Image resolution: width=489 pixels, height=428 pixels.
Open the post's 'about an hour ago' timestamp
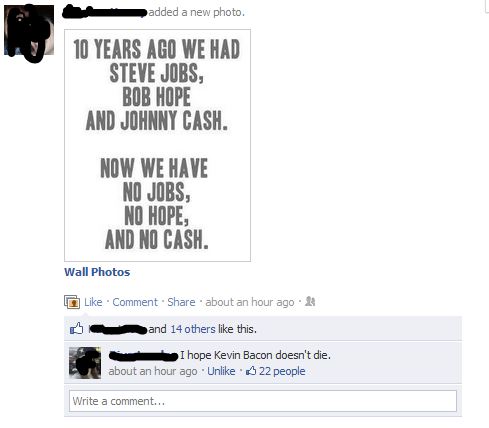[x=250, y=302]
